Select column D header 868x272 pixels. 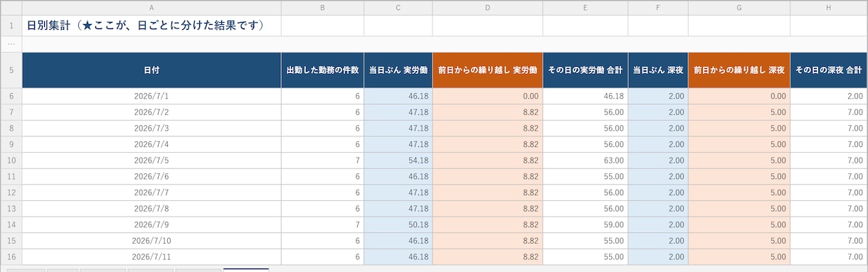[487, 8]
